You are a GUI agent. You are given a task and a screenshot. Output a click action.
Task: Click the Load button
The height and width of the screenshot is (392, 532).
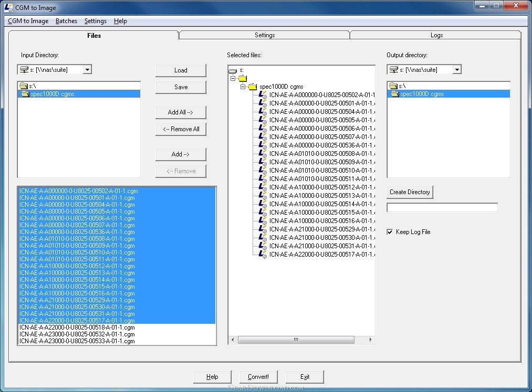[181, 70]
